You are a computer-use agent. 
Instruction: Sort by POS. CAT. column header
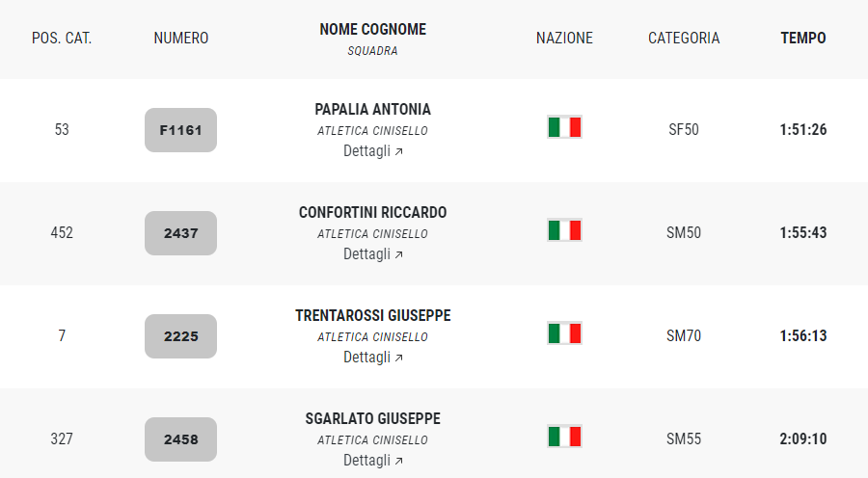pos(62,39)
